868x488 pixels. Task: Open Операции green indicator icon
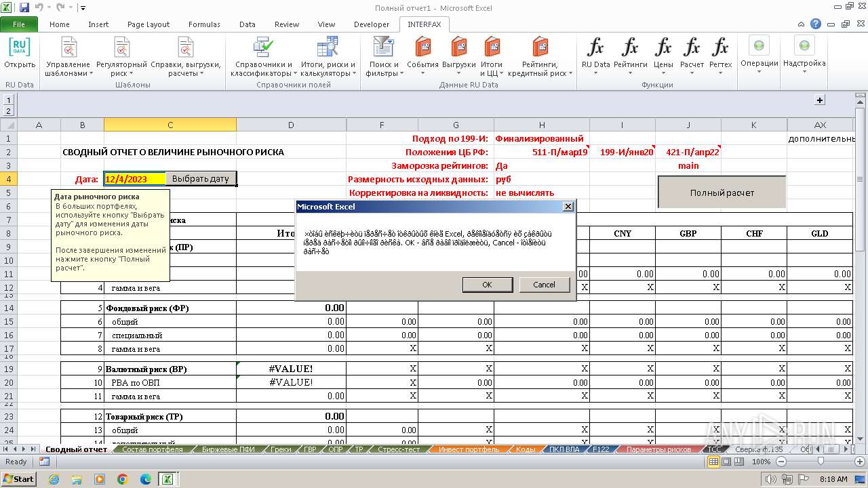pos(759,46)
